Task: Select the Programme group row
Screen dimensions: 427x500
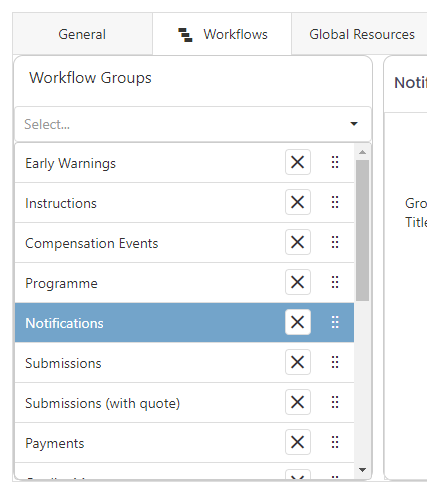Action: pos(184,283)
